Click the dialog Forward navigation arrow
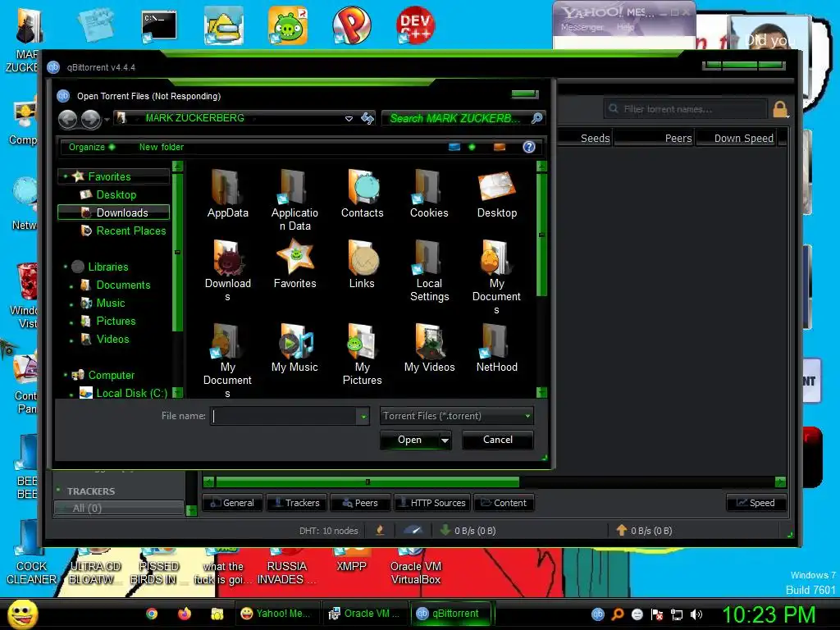The height and width of the screenshot is (630, 840). tap(90, 118)
